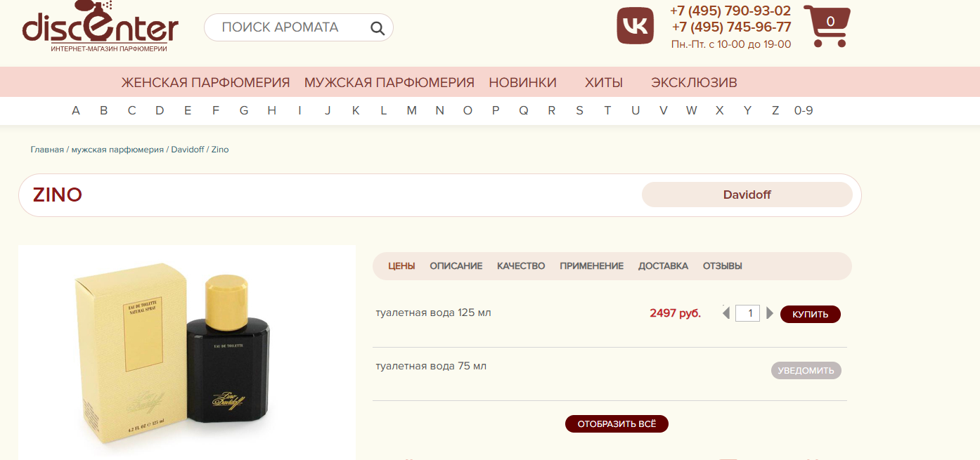Viewport: 980px width, 460px height.
Task: Select the ДОСТАВКА tab
Action: (663, 266)
